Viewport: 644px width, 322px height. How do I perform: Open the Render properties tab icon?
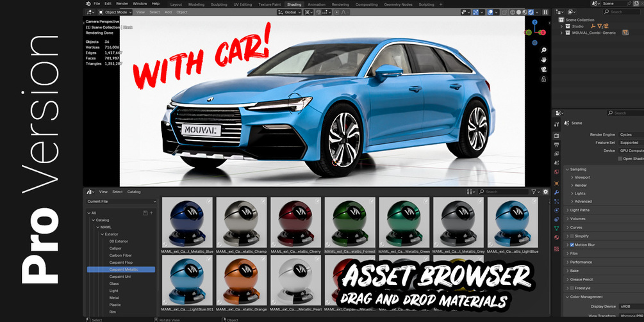pyautogui.click(x=556, y=136)
